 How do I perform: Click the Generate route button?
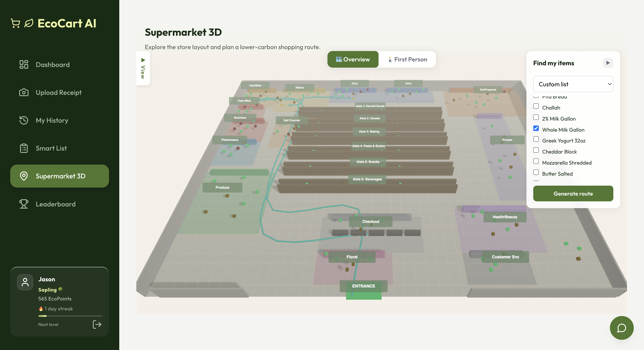coord(573,193)
